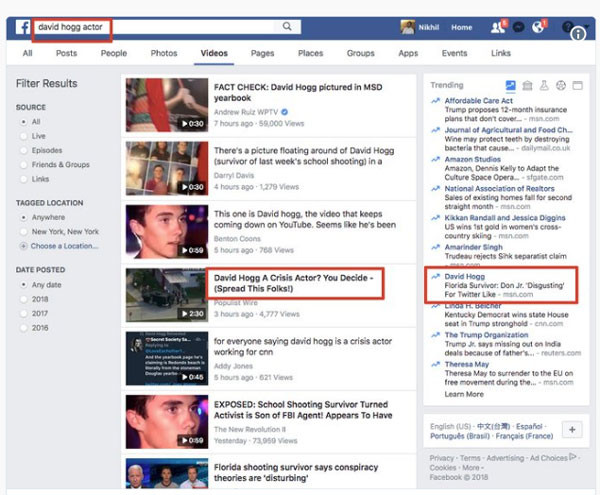Open the Pages tab
600x495 pixels.
pos(262,53)
